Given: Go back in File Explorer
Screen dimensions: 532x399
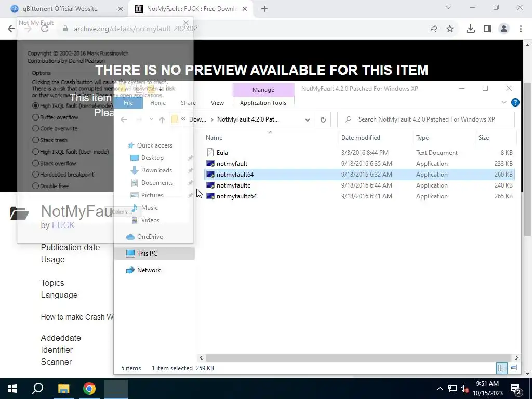Looking at the screenshot, I should [x=124, y=119].
